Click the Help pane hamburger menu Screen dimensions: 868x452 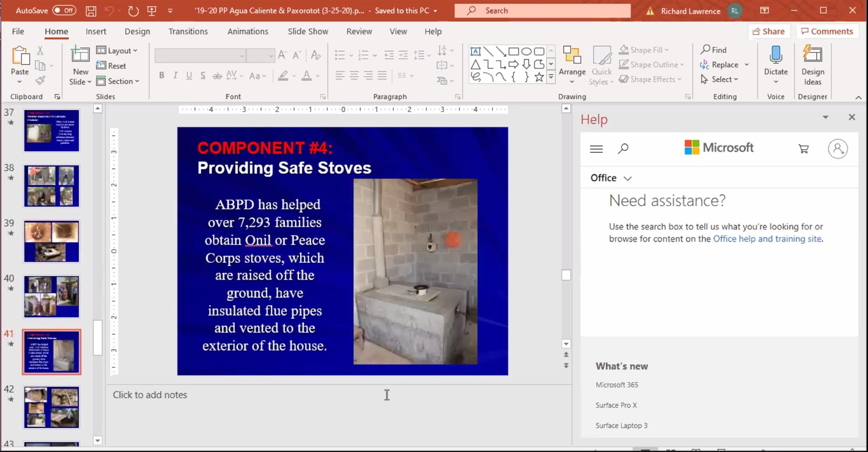pos(596,149)
